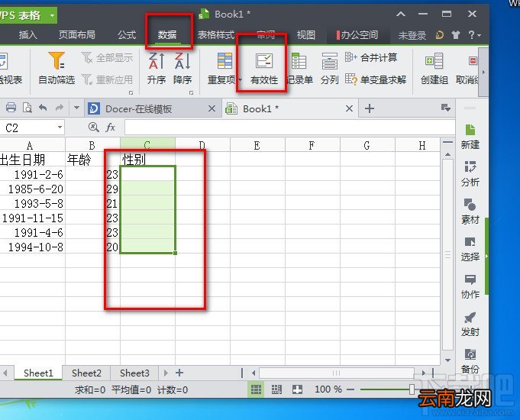Open the WPS 表格 application menu dropdown
This screenshot has width=520, height=420.
(x=52, y=15)
